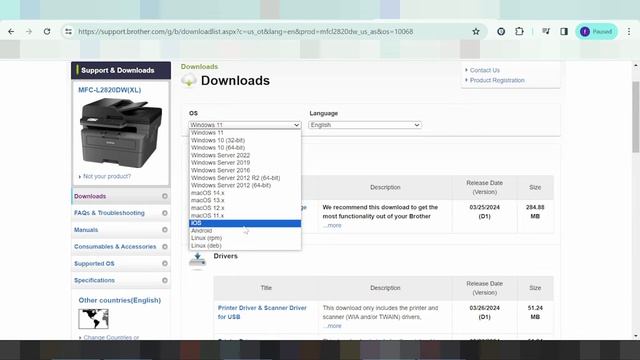Open Printer Driver & Scanner Driver for USB
This screenshot has height=360, width=640.
262,312
